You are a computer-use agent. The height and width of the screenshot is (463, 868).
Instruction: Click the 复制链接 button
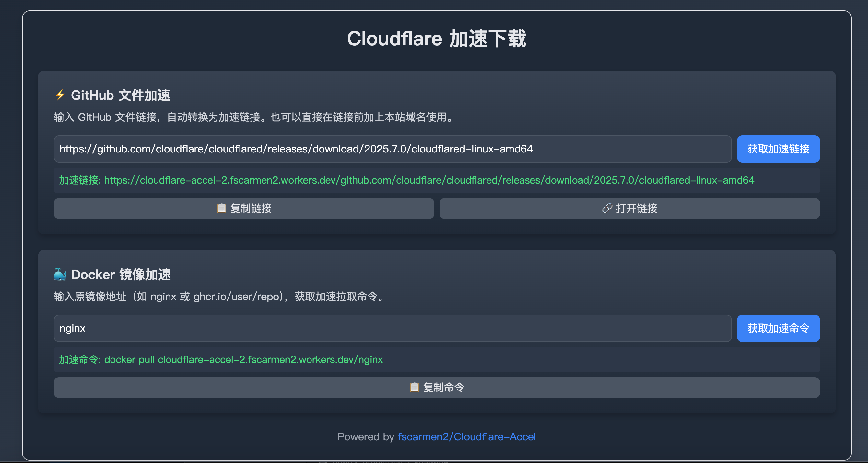(x=244, y=208)
